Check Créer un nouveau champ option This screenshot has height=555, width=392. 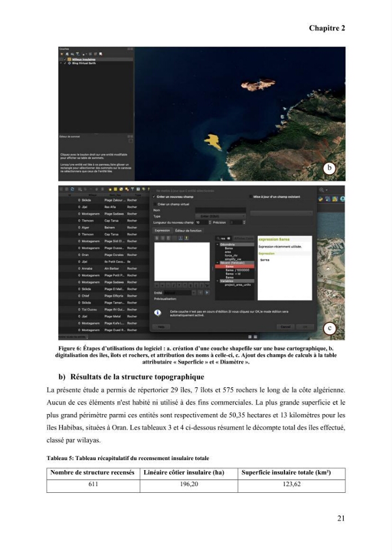(x=154, y=197)
